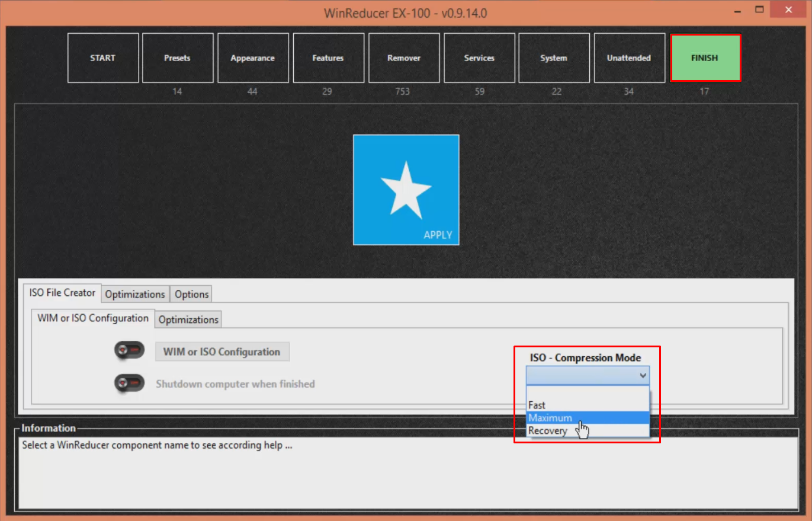Open the Unattended section
Viewport: 812px width, 521px height.
pyautogui.click(x=629, y=58)
